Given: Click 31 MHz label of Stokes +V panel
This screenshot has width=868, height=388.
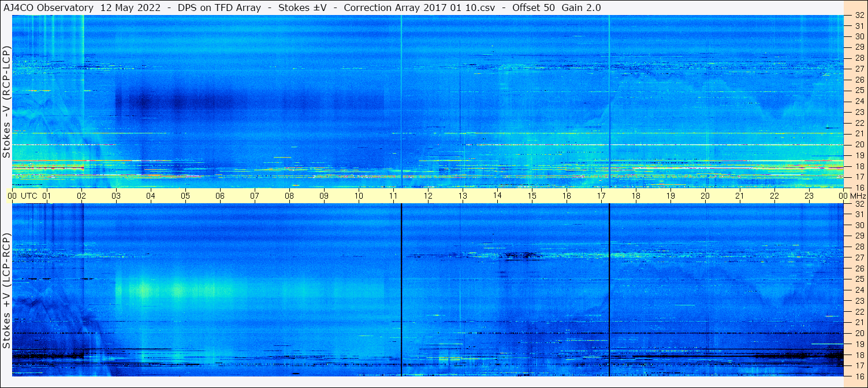Looking at the screenshot, I should click(x=859, y=214).
